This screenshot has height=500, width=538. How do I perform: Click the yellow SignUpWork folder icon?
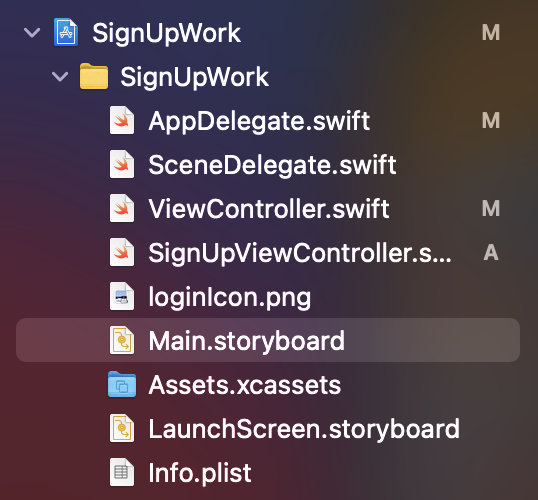[x=94, y=76]
